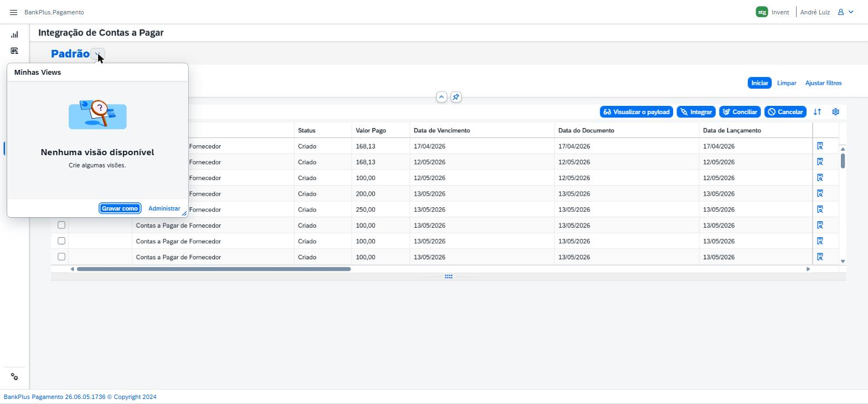Open detail icon for 17/04/2026 row

click(x=820, y=146)
